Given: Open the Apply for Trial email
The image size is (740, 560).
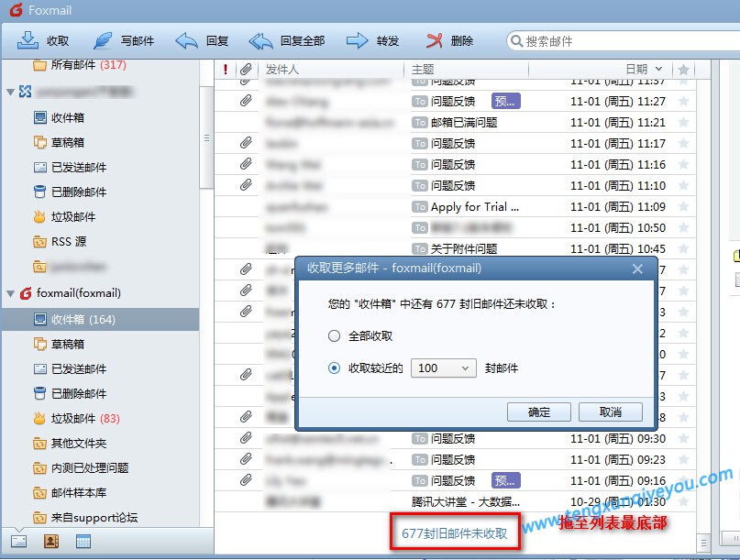Looking at the screenshot, I should coord(455,206).
